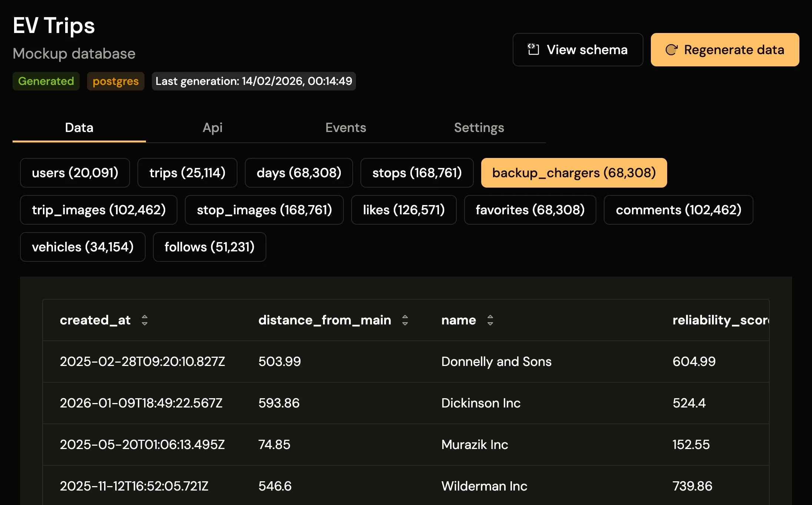Click the code brackets icon on View schema
Screen dimensions: 812x505
(x=533, y=49)
